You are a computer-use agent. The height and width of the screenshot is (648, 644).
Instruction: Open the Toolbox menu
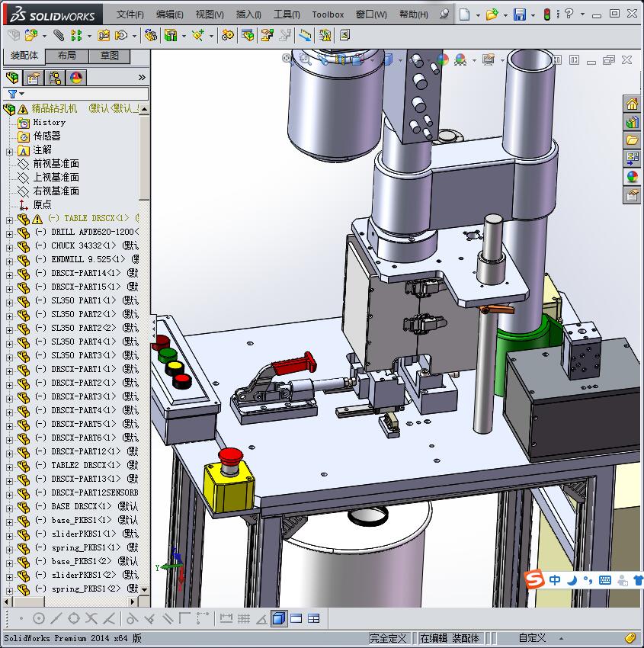click(328, 14)
